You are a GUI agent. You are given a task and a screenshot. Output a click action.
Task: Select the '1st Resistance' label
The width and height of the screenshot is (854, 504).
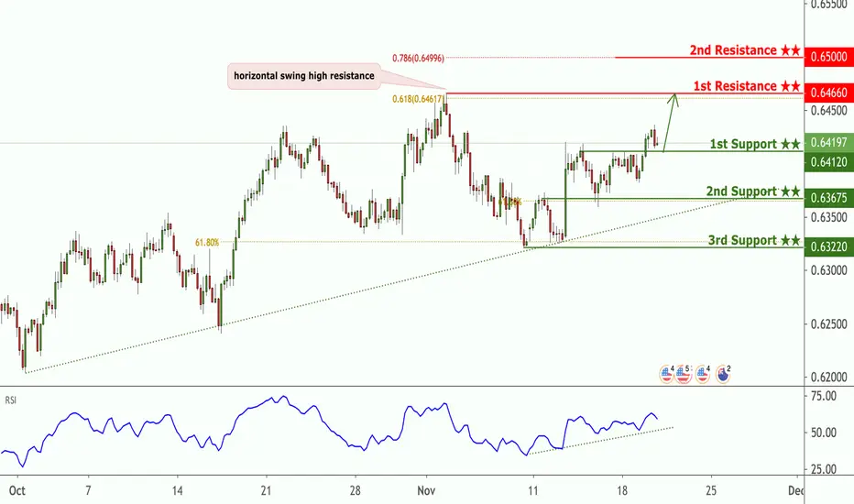pyautogui.click(x=747, y=86)
